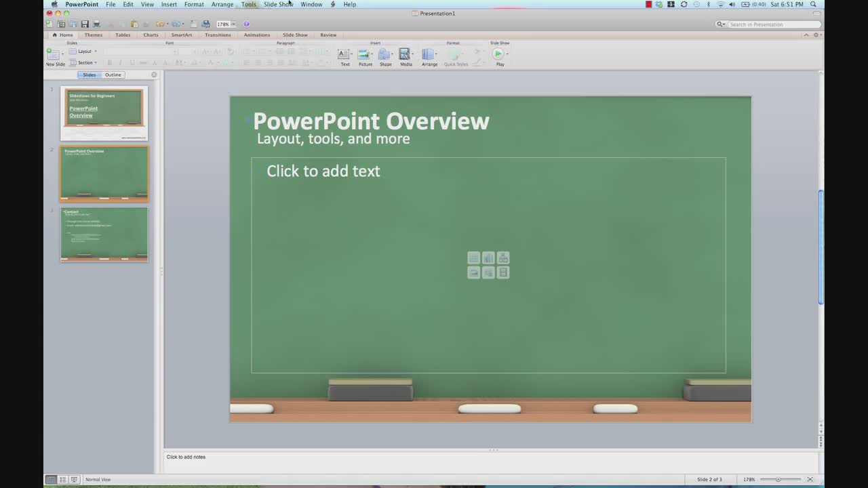Insert a Text box via Text icon
Image resolution: width=868 pixels, height=488 pixels.
344,54
